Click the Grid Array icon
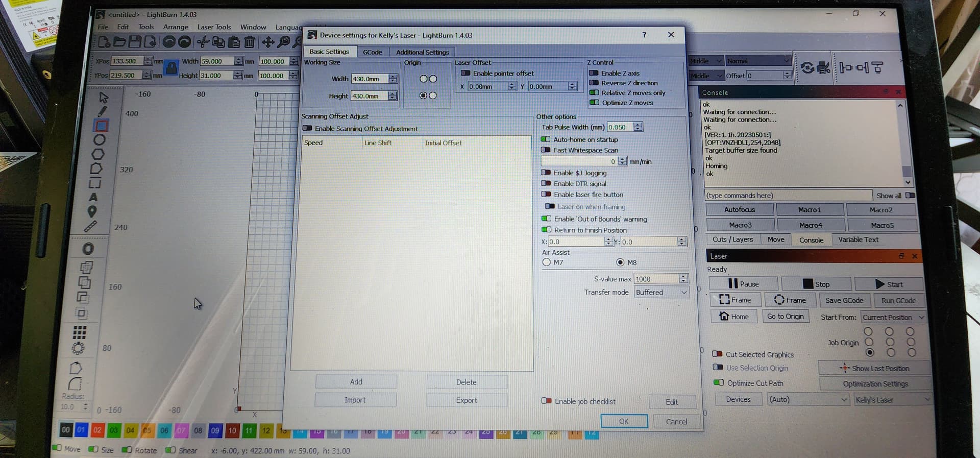The width and height of the screenshot is (980, 458). pos(79,333)
